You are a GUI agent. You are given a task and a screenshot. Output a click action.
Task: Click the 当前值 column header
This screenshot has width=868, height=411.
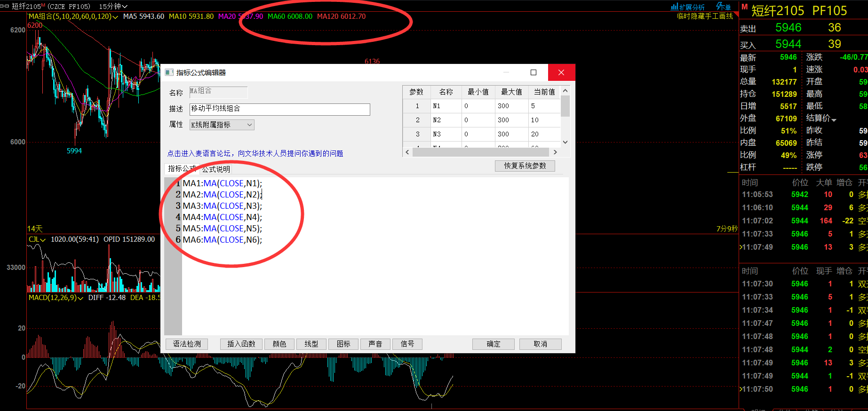pyautogui.click(x=544, y=92)
